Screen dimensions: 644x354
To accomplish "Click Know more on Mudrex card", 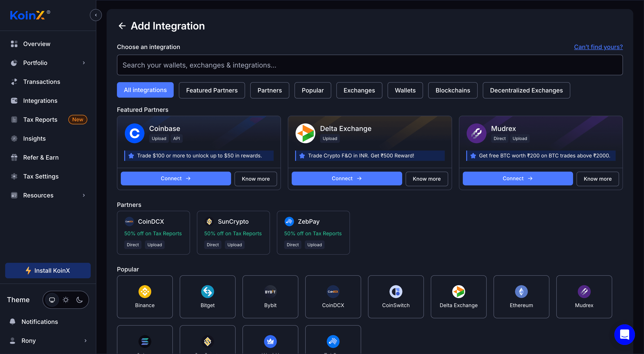I will click(598, 179).
